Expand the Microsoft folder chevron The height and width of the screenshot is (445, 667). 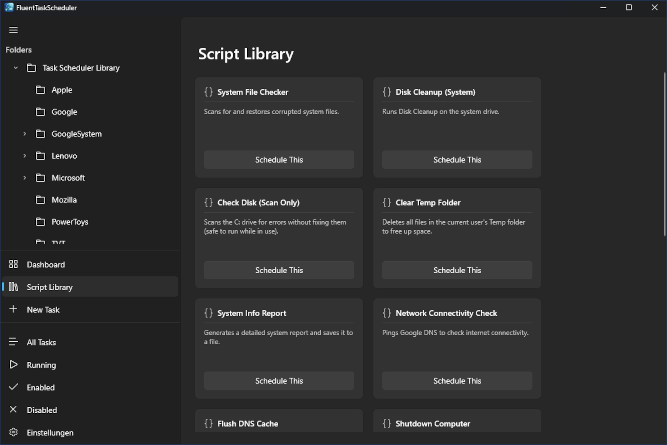pyautogui.click(x=25, y=178)
